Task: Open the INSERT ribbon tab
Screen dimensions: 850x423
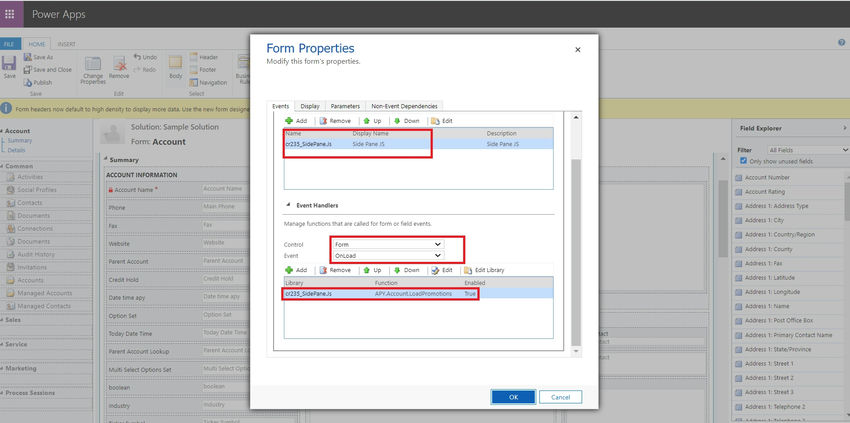Action: pos(67,44)
